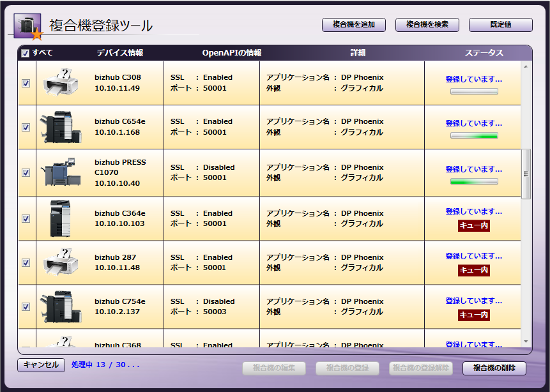Click the scroll down arrow of device list
This screenshot has height=392, width=550.
pos(526,342)
